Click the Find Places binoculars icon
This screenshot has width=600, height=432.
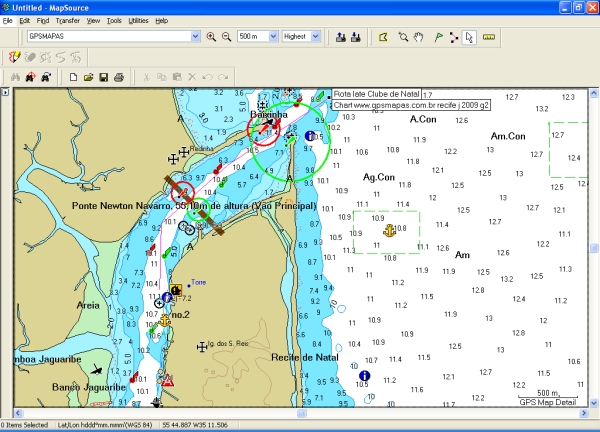click(16, 76)
